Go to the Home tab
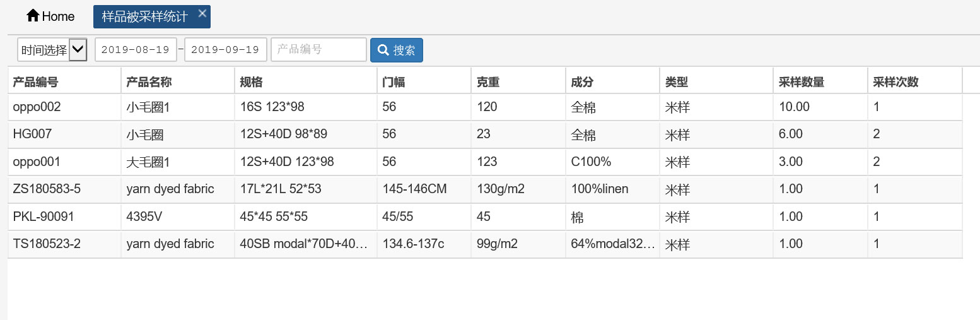This screenshot has height=320, width=980. point(50,16)
